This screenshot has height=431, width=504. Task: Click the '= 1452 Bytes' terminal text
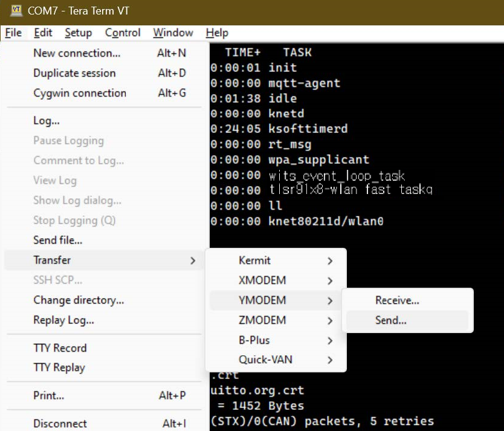click(x=260, y=406)
